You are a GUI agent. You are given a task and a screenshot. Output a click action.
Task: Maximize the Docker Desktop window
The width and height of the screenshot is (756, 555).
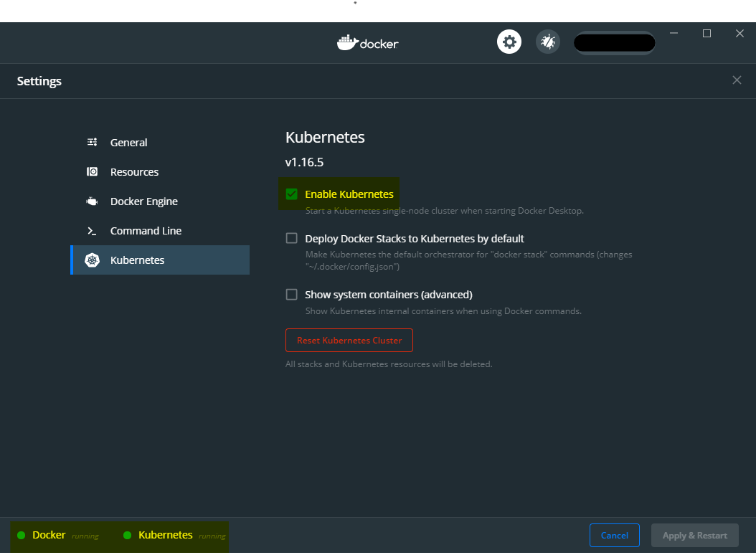(x=707, y=33)
